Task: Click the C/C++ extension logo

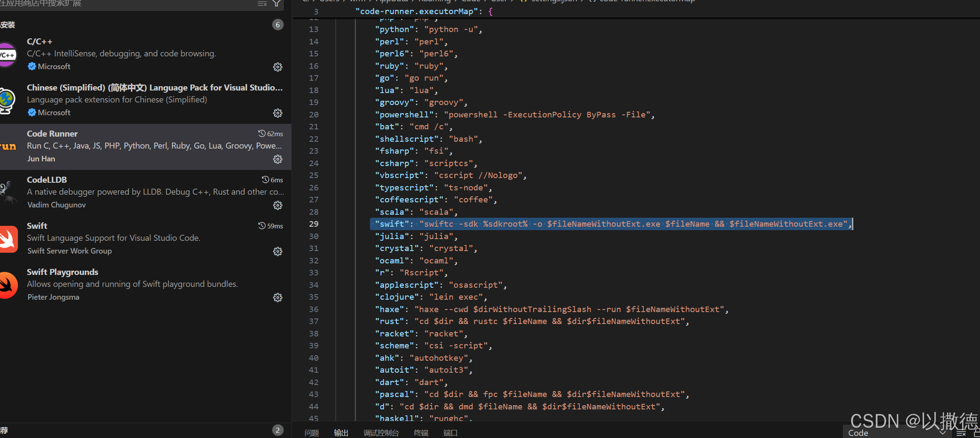Action: [x=7, y=55]
